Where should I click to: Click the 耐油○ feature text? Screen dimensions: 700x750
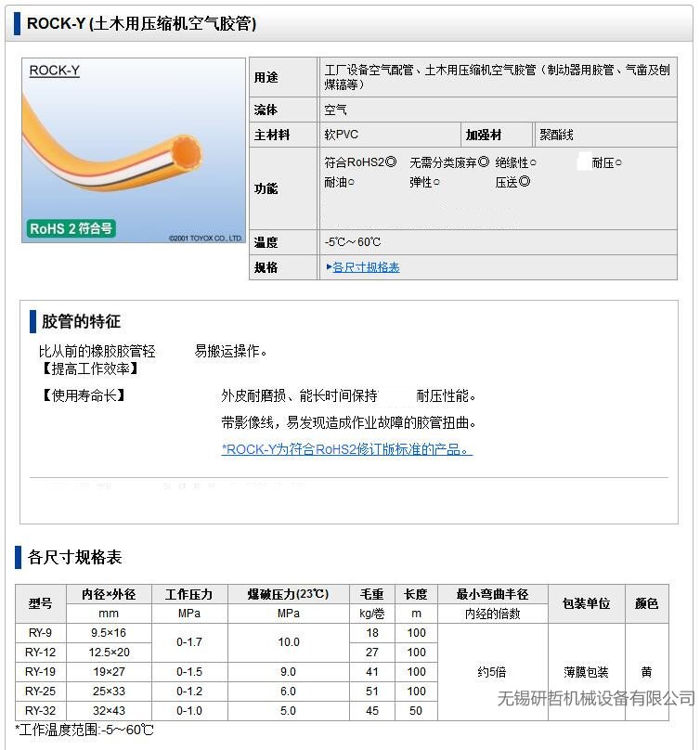pos(339,182)
